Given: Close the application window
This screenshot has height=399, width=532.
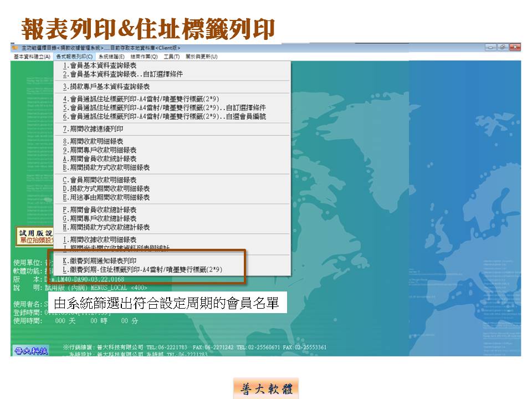Looking at the screenshot, I should pyautogui.click(x=515, y=48).
